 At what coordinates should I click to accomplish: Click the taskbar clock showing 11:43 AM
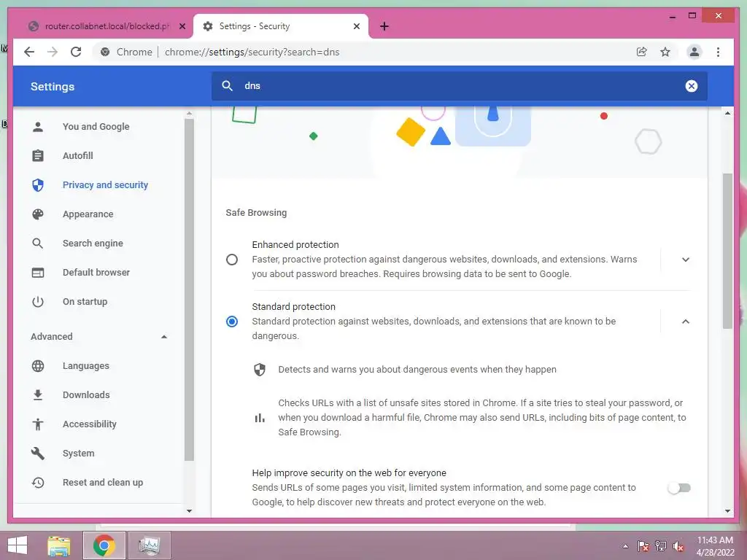click(x=715, y=545)
